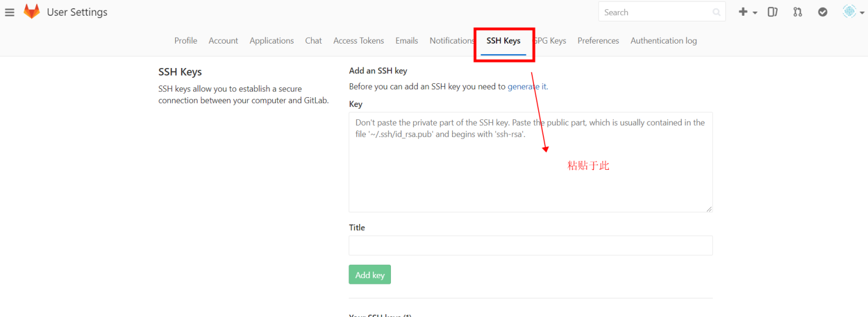Open the issues board icon

(773, 12)
